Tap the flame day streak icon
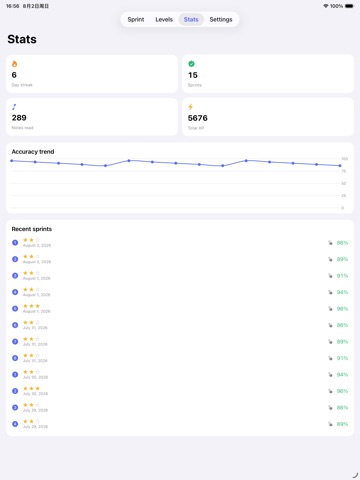The height and width of the screenshot is (480, 360). (x=14, y=64)
